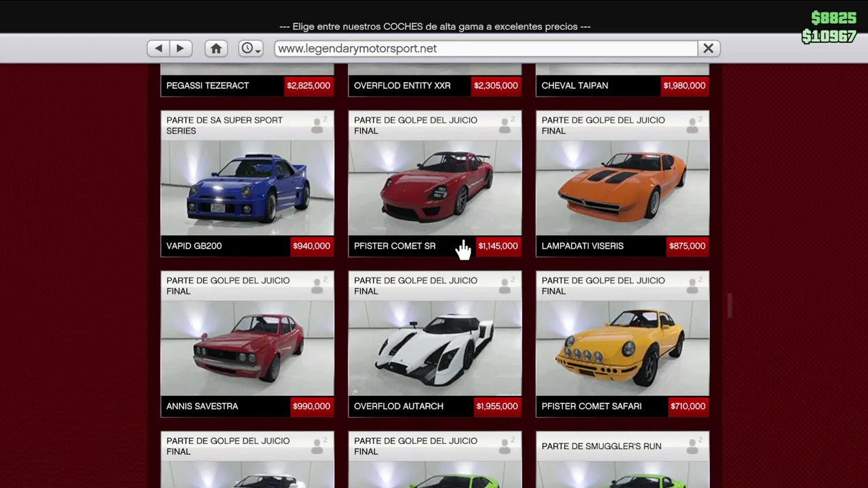Click the page scrollbar handle
The width and height of the screenshot is (868, 488).
730,305
